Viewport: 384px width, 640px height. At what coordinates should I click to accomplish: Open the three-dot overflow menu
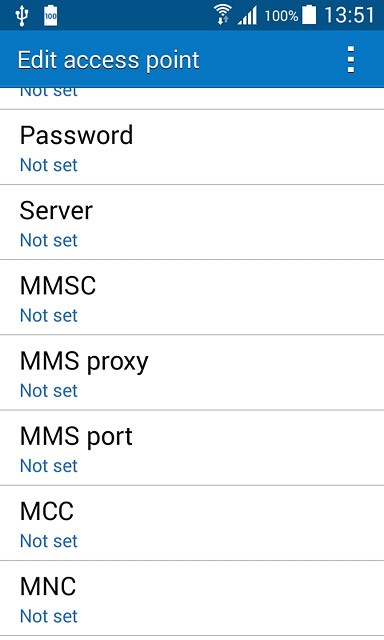[351, 60]
